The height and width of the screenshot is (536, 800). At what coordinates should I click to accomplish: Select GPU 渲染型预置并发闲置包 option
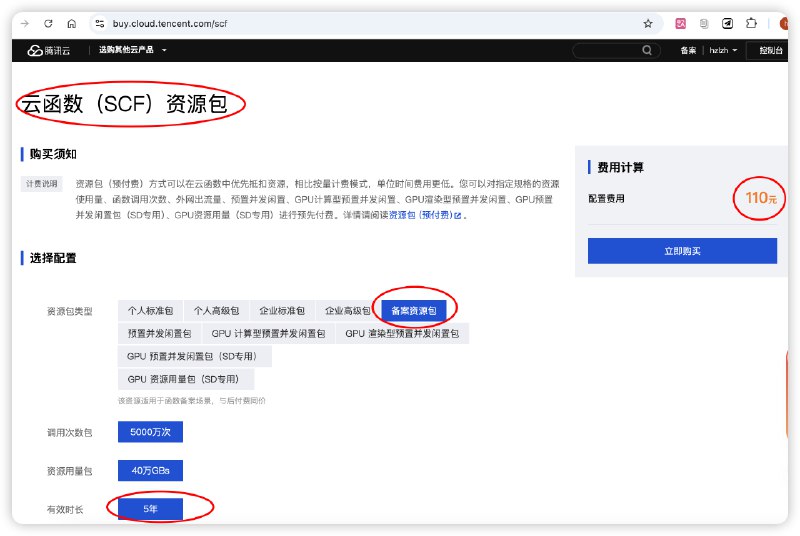(x=402, y=334)
